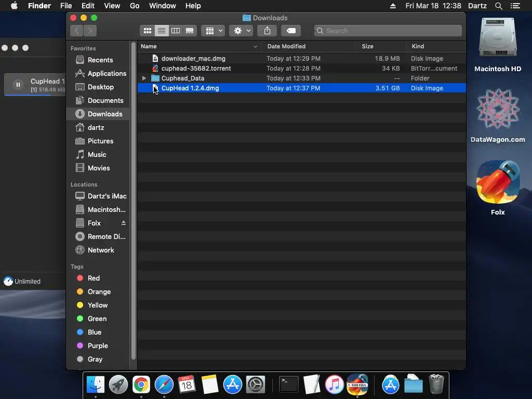
Task: Open the Window menu
Action: pyautogui.click(x=163, y=6)
